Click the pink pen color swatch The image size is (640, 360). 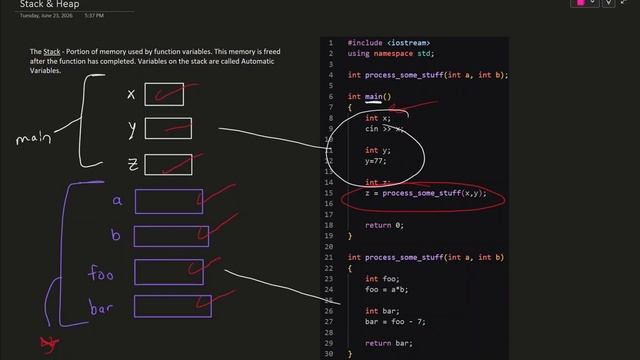tap(580, 2)
